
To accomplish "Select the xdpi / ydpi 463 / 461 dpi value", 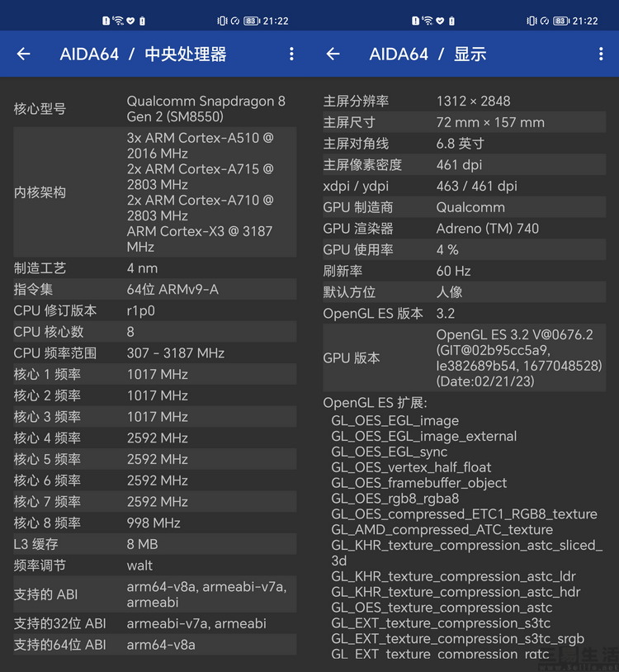I will tap(477, 186).
